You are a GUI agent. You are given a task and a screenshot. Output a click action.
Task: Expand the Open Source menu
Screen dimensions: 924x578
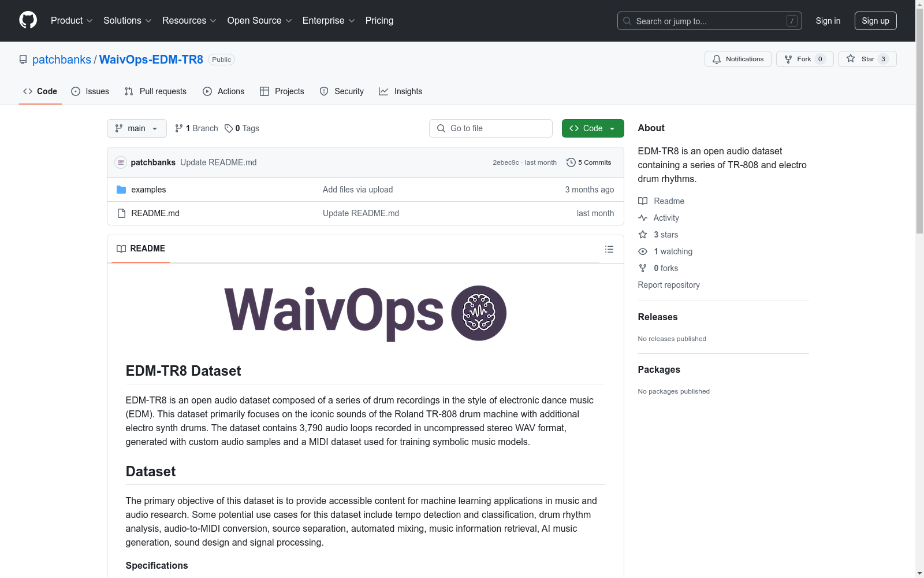pyautogui.click(x=260, y=21)
